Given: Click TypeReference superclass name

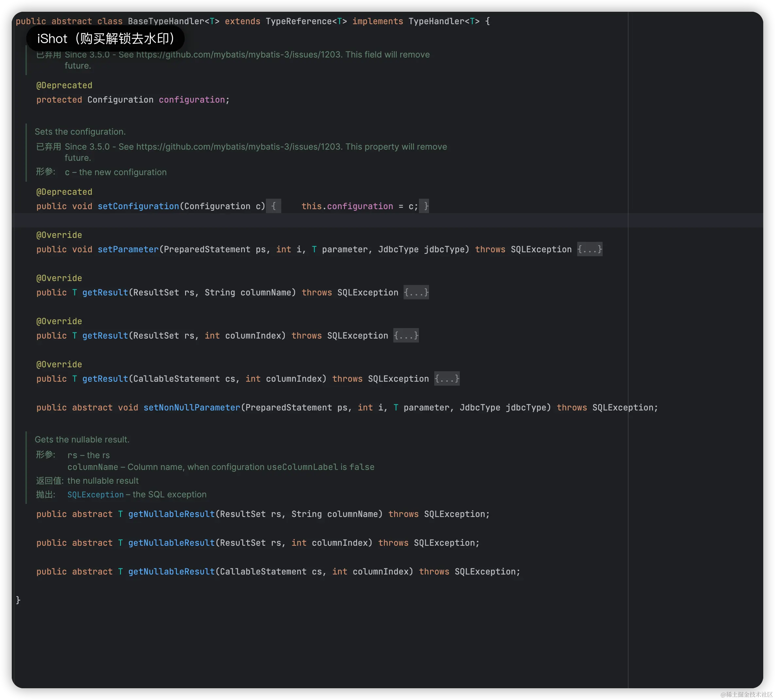Looking at the screenshot, I should tap(299, 22).
